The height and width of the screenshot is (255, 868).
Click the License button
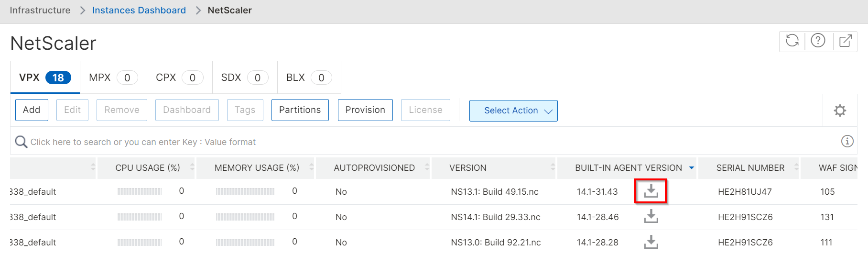click(425, 110)
